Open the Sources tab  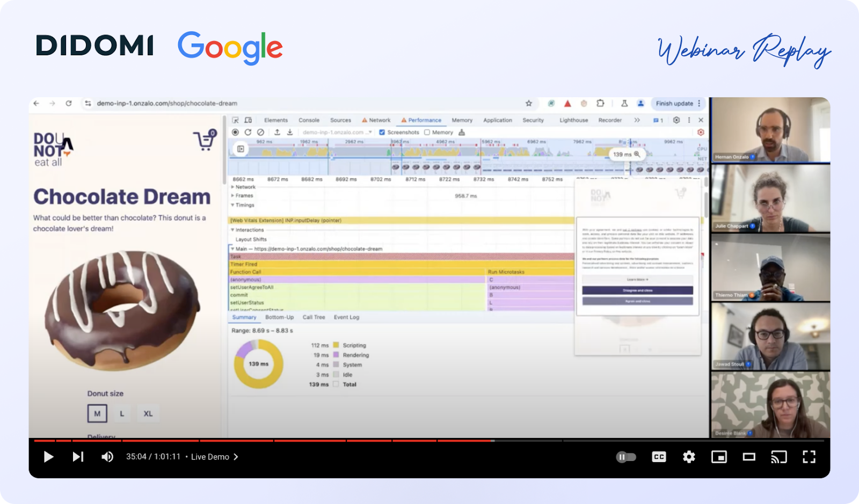click(340, 120)
